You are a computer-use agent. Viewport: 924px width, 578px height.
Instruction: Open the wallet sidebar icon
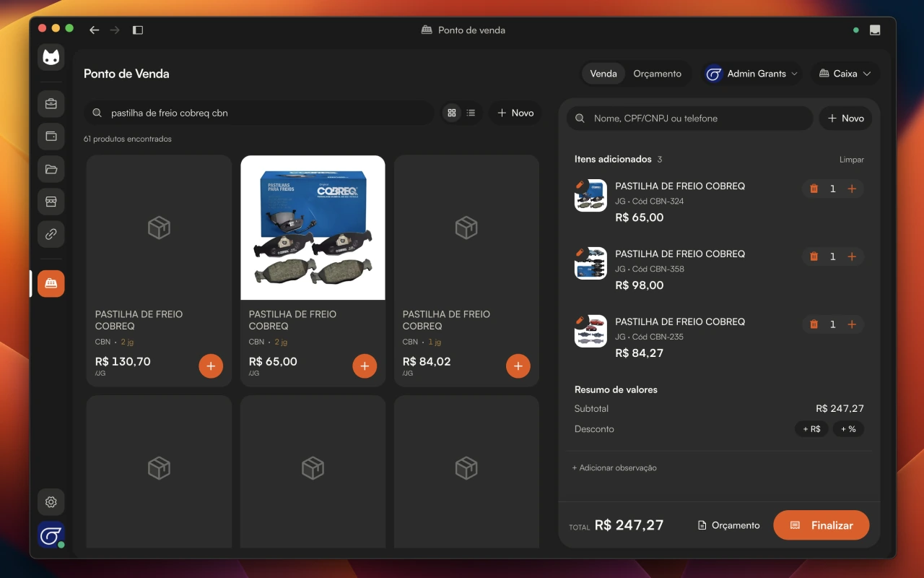(51, 136)
